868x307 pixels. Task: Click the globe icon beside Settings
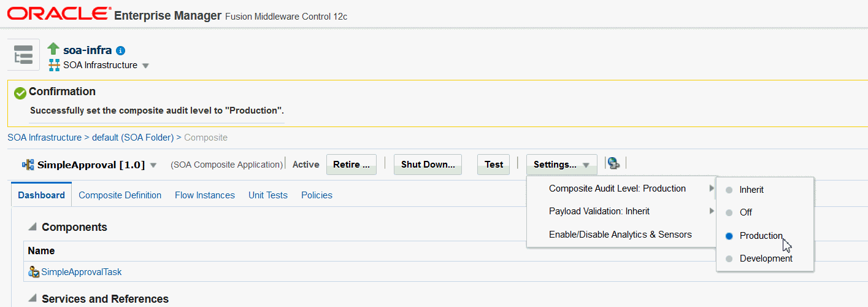click(x=613, y=163)
